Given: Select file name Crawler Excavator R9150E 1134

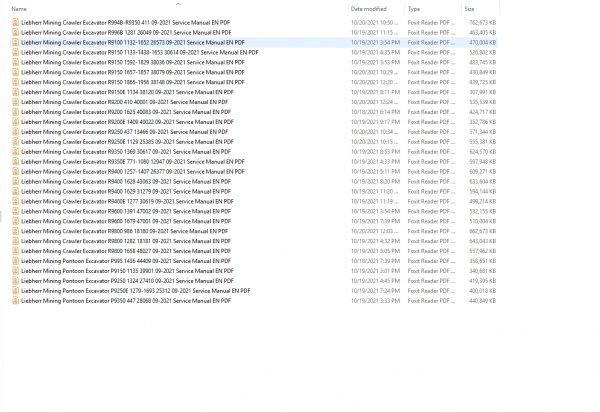Looking at the screenshot, I should point(127,92).
